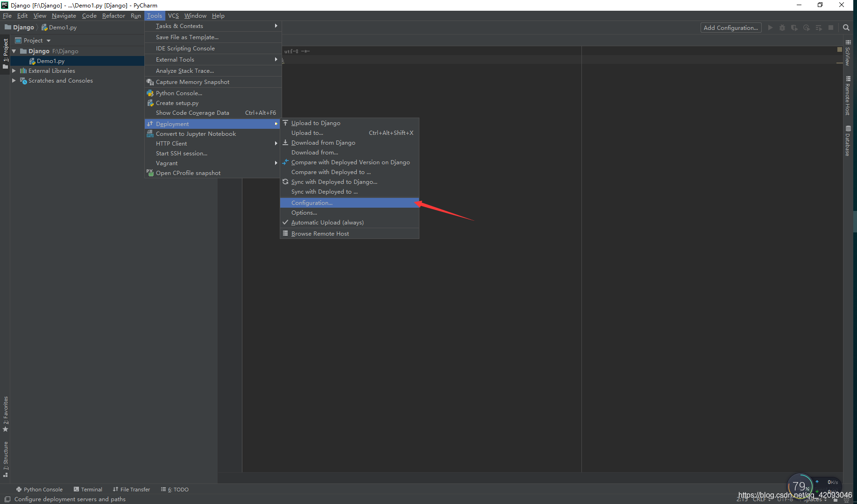857x504 pixels.
Task: Click the Debug bug icon in toolbar
Action: pyautogui.click(x=782, y=28)
